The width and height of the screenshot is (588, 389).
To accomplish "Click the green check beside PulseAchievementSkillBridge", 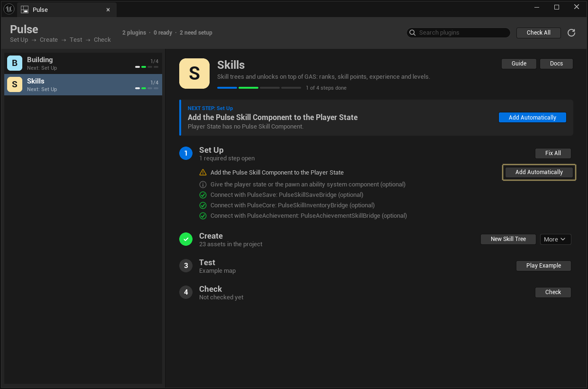I will (203, 216).
